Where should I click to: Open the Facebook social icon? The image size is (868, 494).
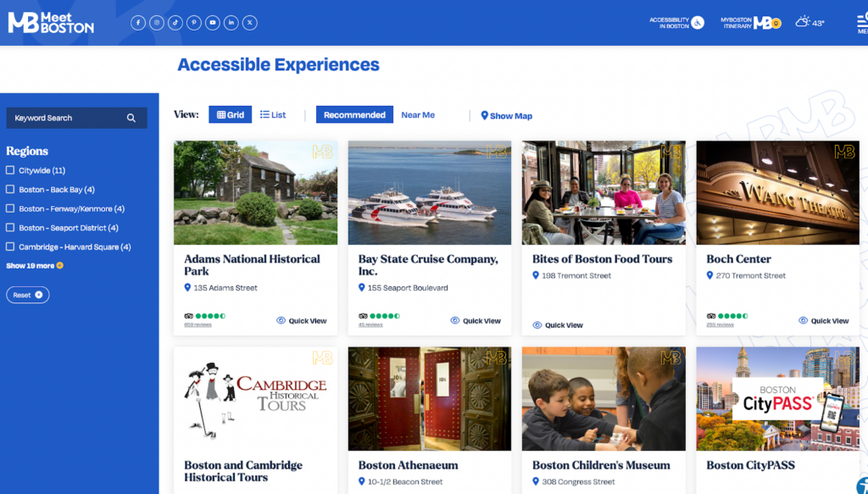(x=138, y=23)
